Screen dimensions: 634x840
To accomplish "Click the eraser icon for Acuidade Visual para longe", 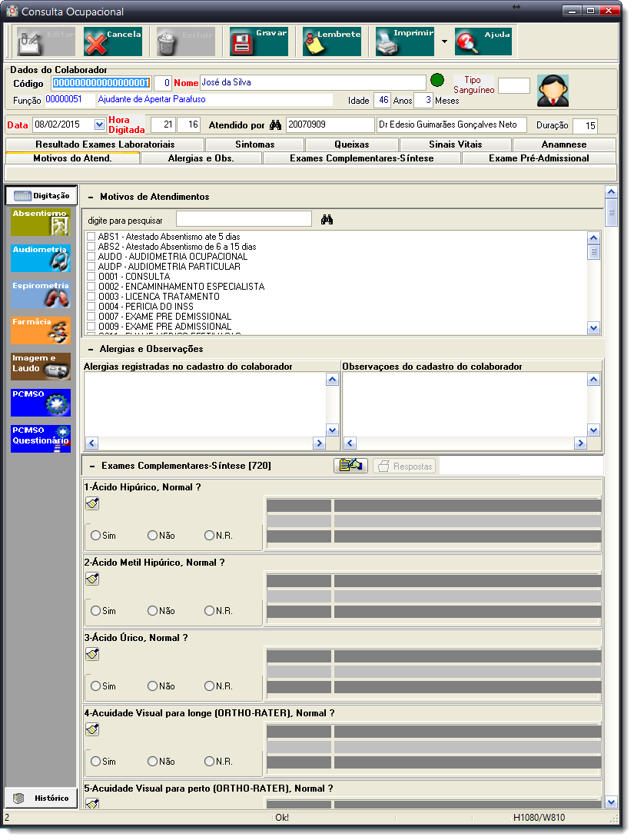I will tap(92, 729).
